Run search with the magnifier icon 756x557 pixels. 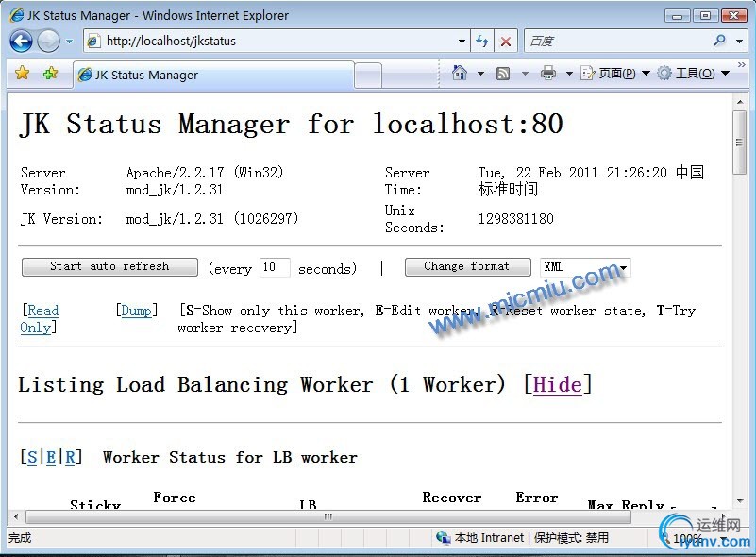[x=720, y=41]
